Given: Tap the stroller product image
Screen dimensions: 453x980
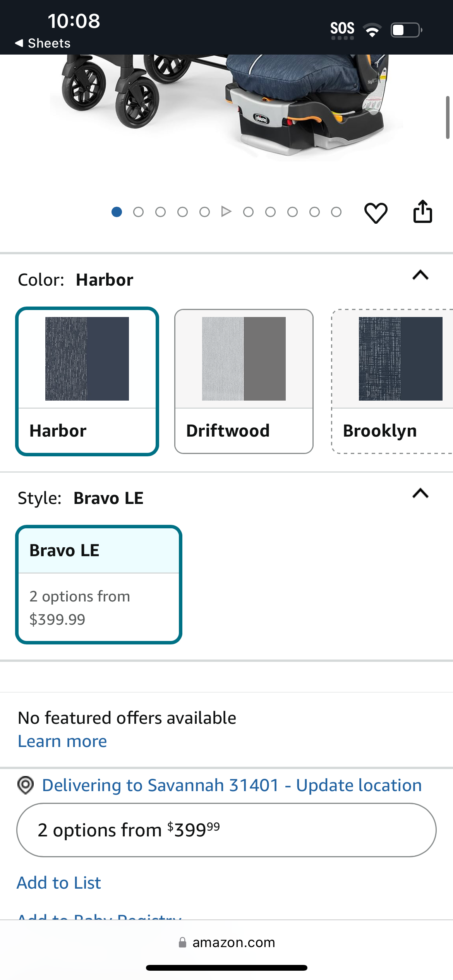Looking at the screenshot, I should point(226,106).
